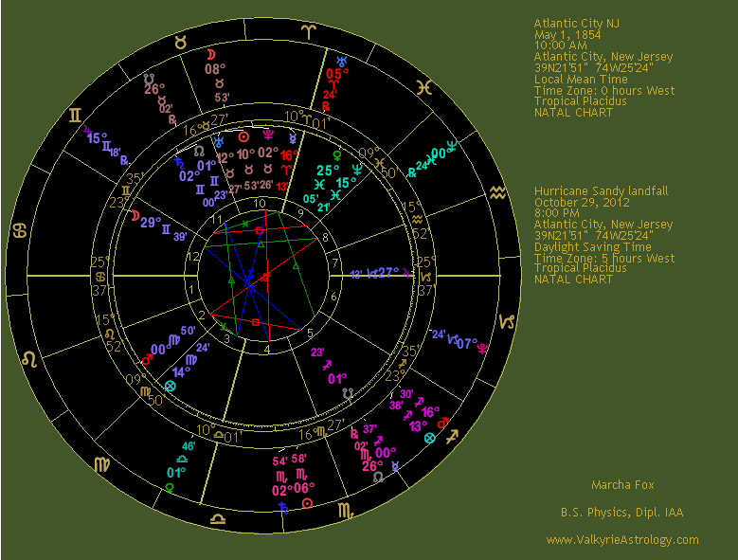
Task: Click the Part of Fortune at 14° Virgo
Action: click(x=170, y=387)
